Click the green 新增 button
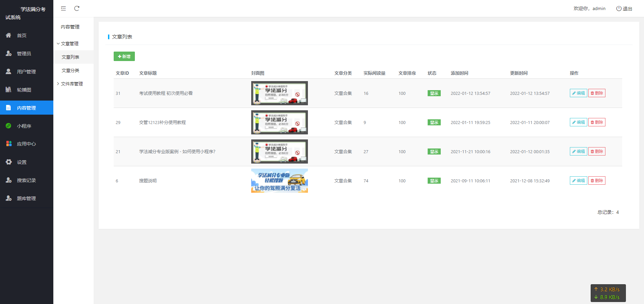The width and height of the screenshot is (644, 304). pyautogui.click(x=124, y=56)
